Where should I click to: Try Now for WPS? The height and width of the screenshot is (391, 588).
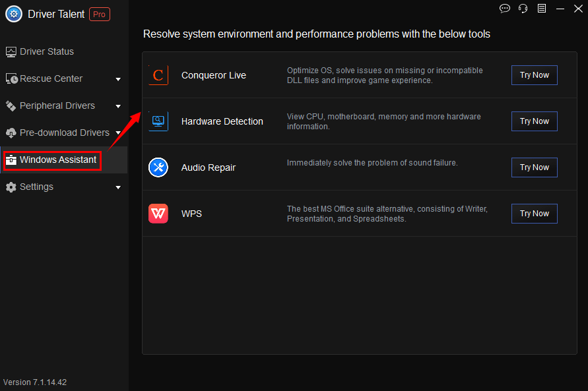[x=535, y=214]
